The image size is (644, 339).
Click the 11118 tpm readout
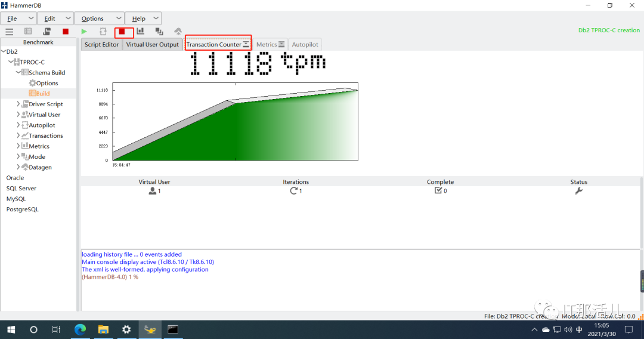click(258, 64)
